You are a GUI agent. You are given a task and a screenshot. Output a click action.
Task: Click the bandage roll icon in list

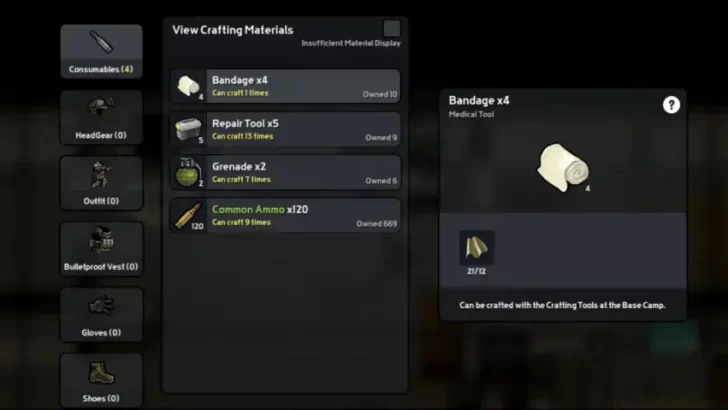pos(188,86)
